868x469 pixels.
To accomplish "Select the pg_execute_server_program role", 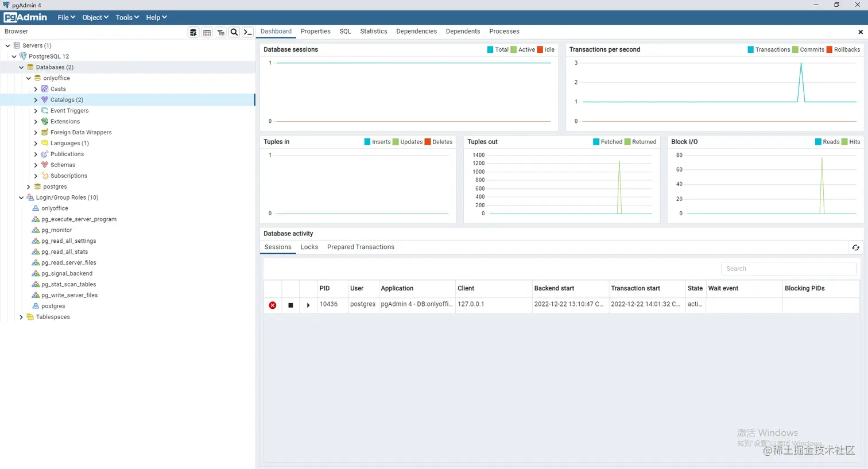I will tap(79, 219).
